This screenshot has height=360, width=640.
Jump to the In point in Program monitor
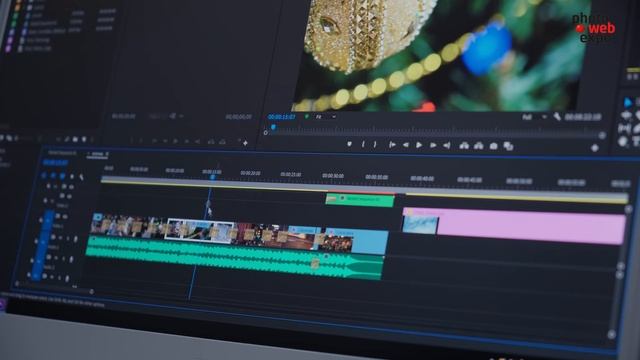pyautogui.click(x=392, y=144)
